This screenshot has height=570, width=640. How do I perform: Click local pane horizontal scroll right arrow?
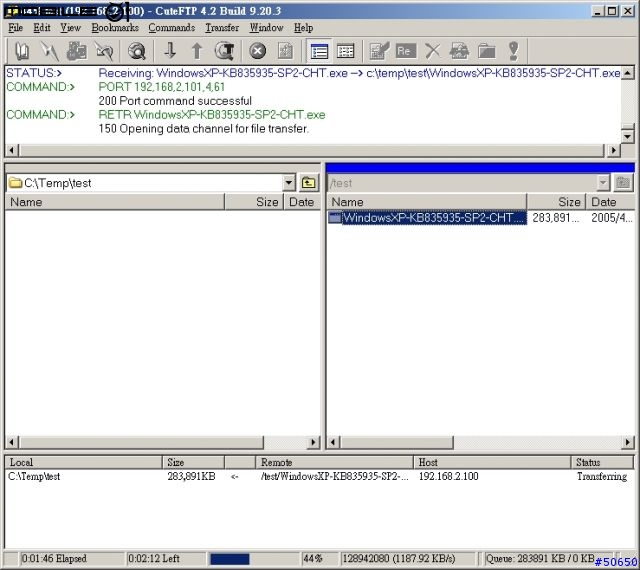tap(313, 442)
